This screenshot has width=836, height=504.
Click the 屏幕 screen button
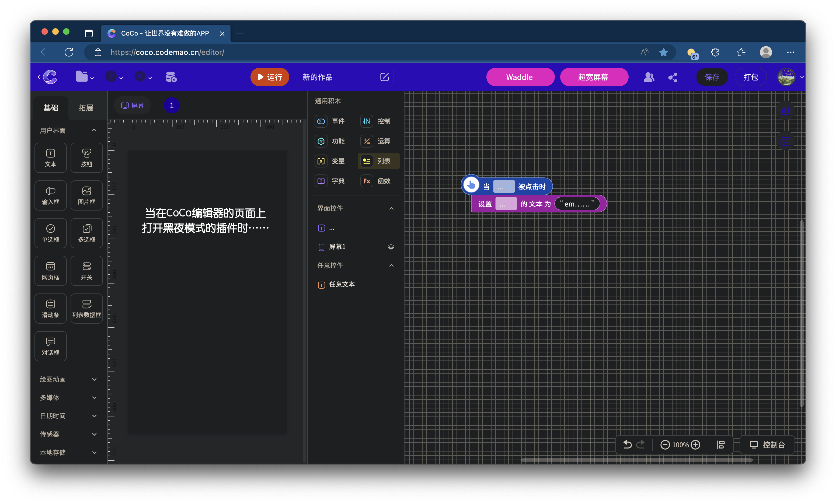point(133,106)
